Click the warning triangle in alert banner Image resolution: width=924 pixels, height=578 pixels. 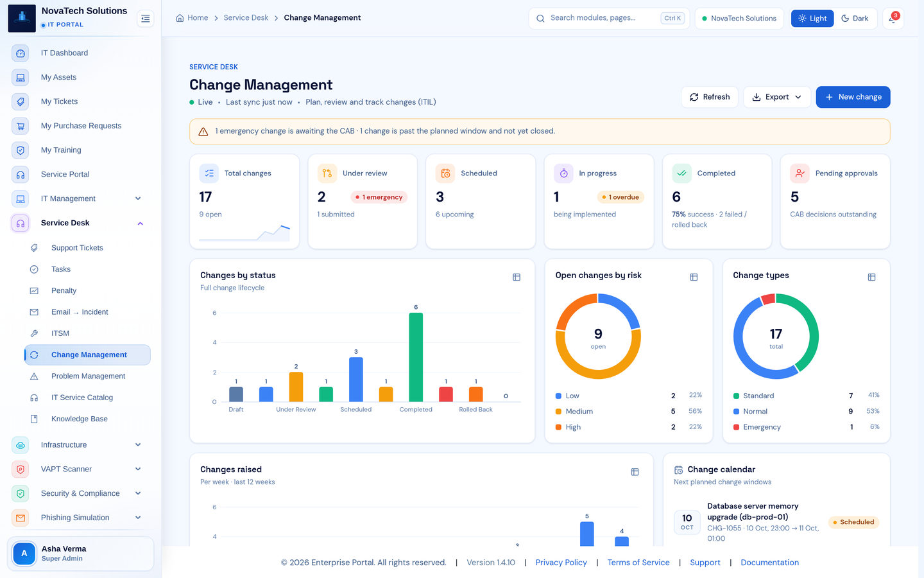tap(203, 132)
